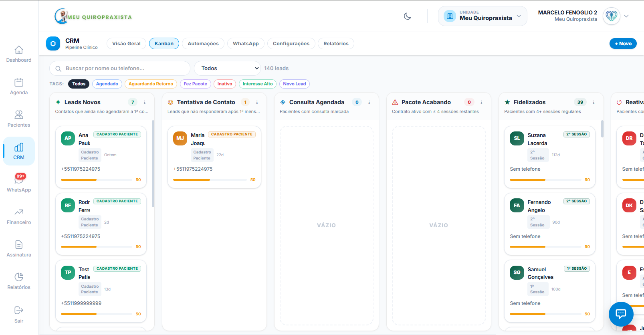Open Financeiro in the sidebar

tap(19, 216)
